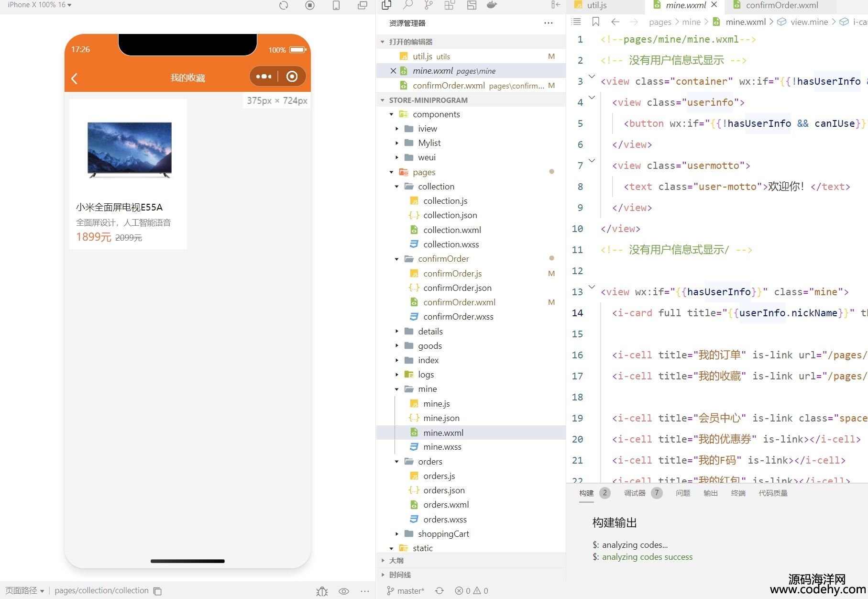Tap the 小米全面屏电视E55A product title
The width and height of the screenshot is (868, 599).
coord(120,207)
